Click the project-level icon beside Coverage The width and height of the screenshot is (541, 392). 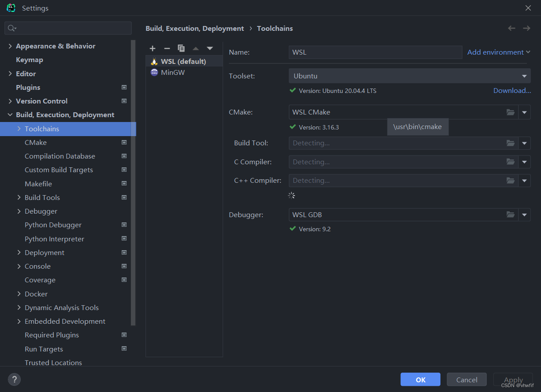[124, 280]
